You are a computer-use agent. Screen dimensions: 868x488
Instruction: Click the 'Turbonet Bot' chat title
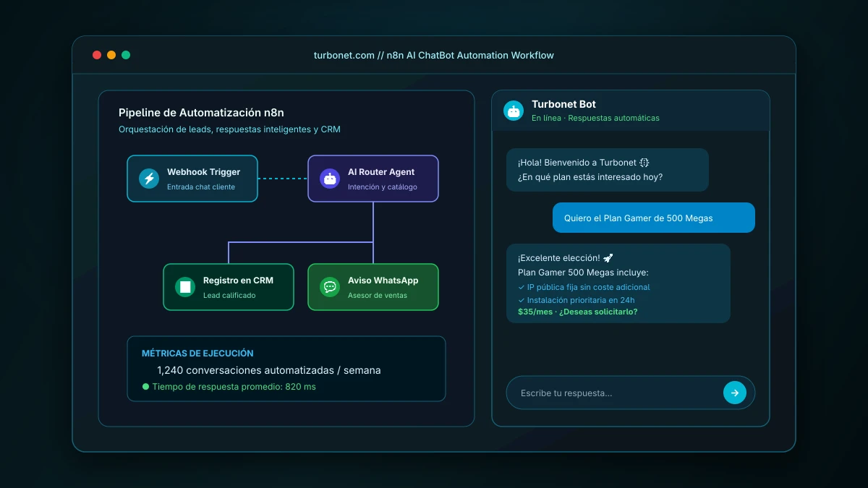[563, 104]
